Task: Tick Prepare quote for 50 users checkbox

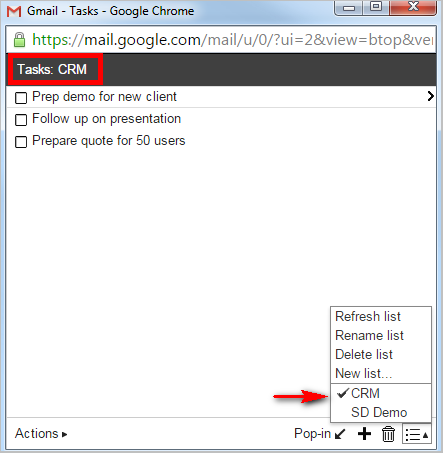Action: (21, 142)
